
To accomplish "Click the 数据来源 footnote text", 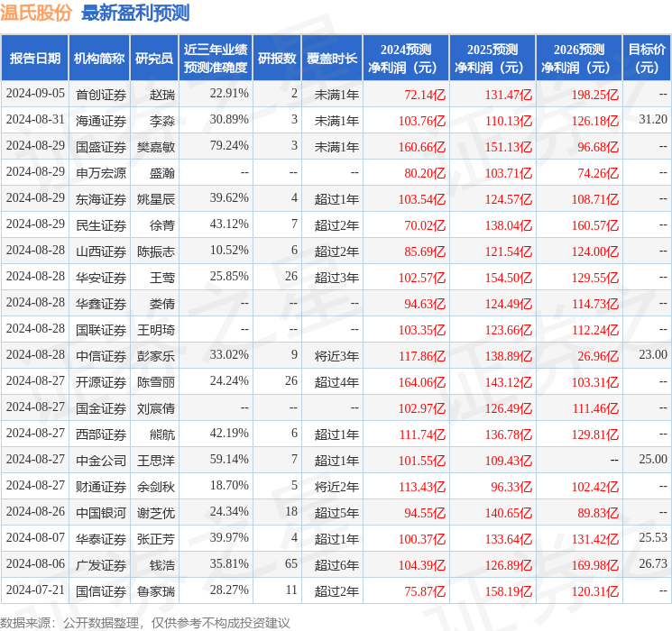I will pyautogui.click(x=145, y=623).
